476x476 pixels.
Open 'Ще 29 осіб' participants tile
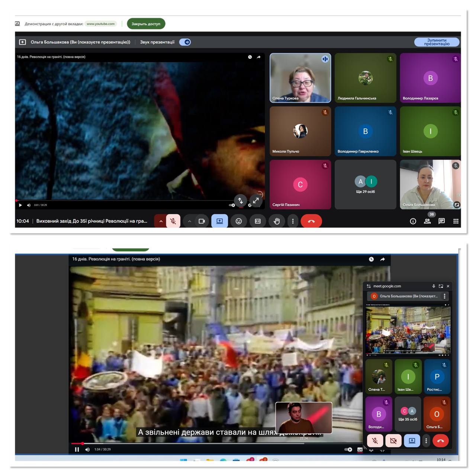(x=365, y=184)
